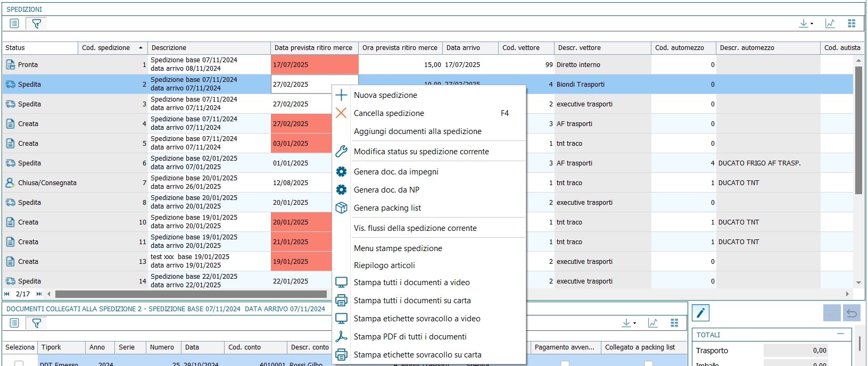Image resolution: width=868 pixels, height=366 pixels.
Task: Click the filter funnel icon in Spedizioni toolbar
Action: tap(36, 23)
